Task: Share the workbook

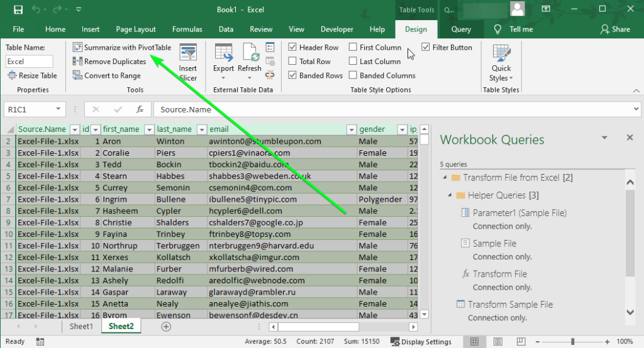Action: pos(615,29)
